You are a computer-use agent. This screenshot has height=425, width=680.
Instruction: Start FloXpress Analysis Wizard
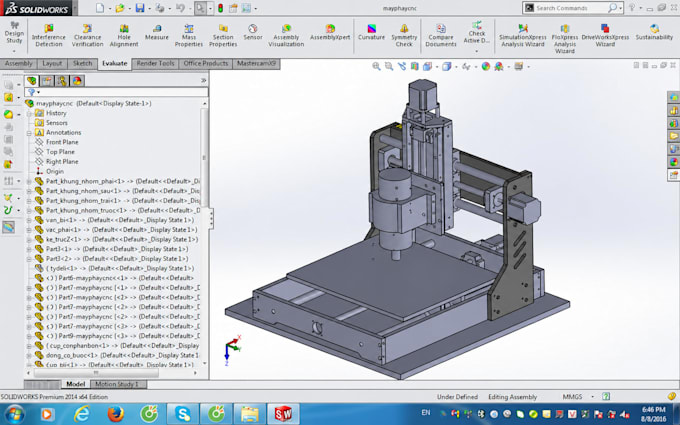click(x=565, y=39)
